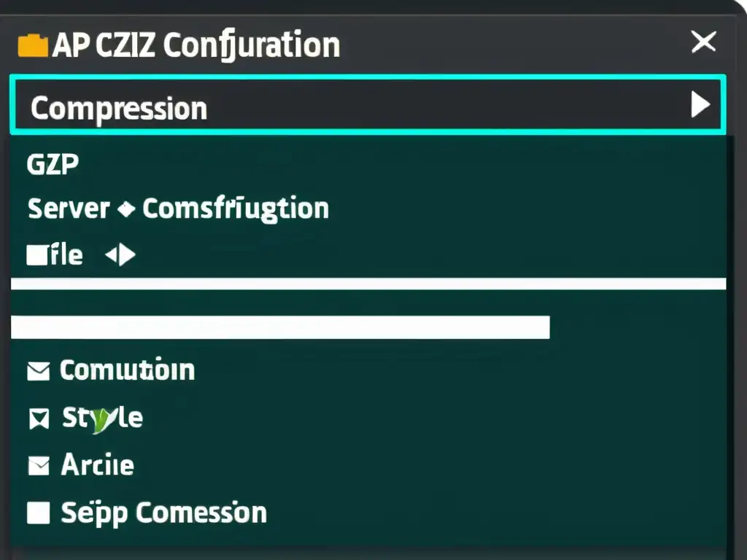Click the shorter white bar below
Viewport: 747px width, 560px height.
pyautogui.click(x=280, y=327)
